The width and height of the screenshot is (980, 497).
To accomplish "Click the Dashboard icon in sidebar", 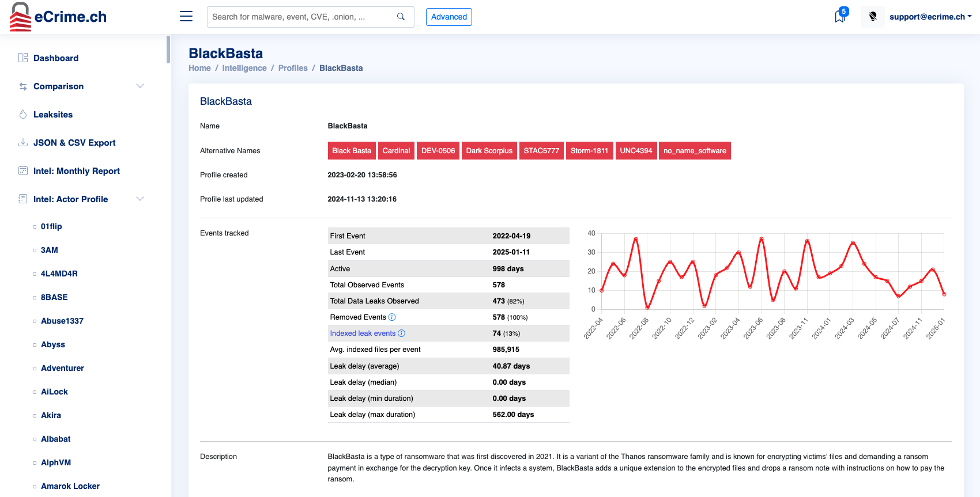I will (x=23, y=58).
